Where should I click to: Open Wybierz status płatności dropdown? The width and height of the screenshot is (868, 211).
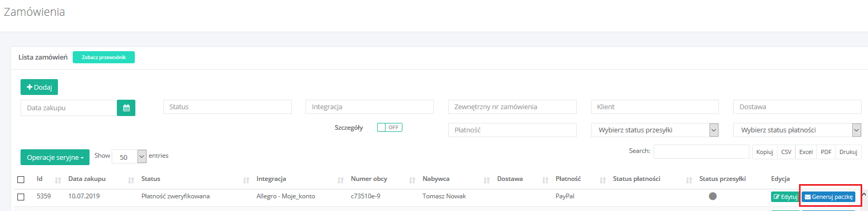[797, 130]
